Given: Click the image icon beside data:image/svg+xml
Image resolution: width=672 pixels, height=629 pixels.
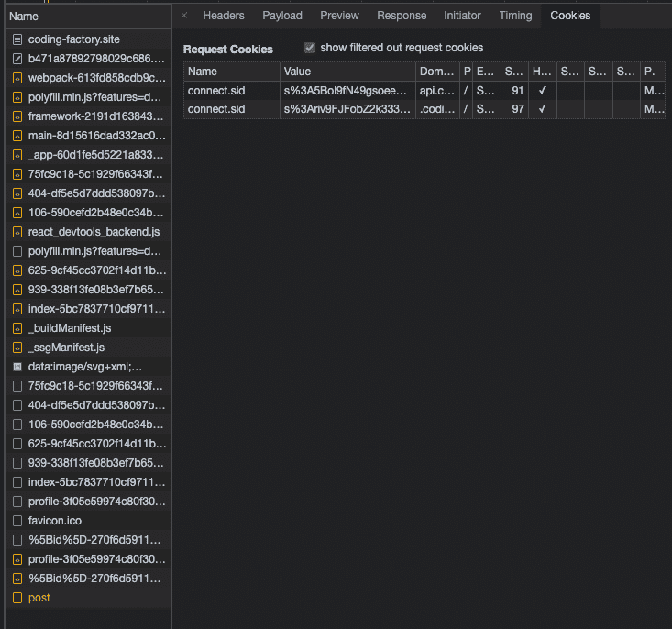Looking at the screenshot, I should pos(17,367).
